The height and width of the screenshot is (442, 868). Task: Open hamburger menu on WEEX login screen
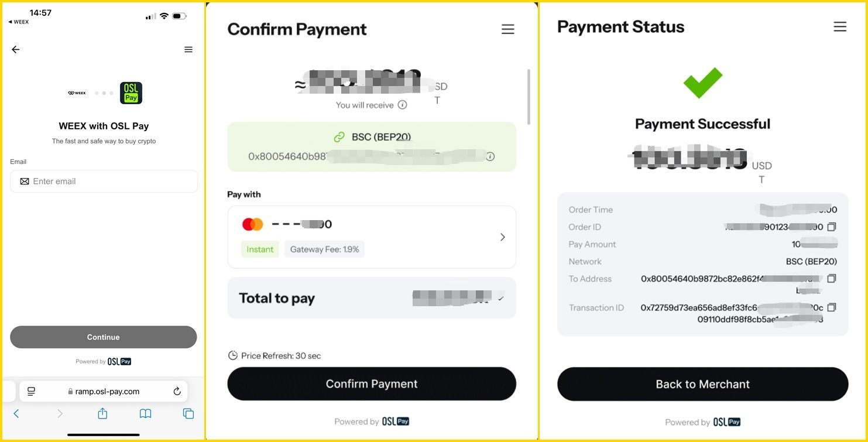pyautogui.click(x=188, y=50)
